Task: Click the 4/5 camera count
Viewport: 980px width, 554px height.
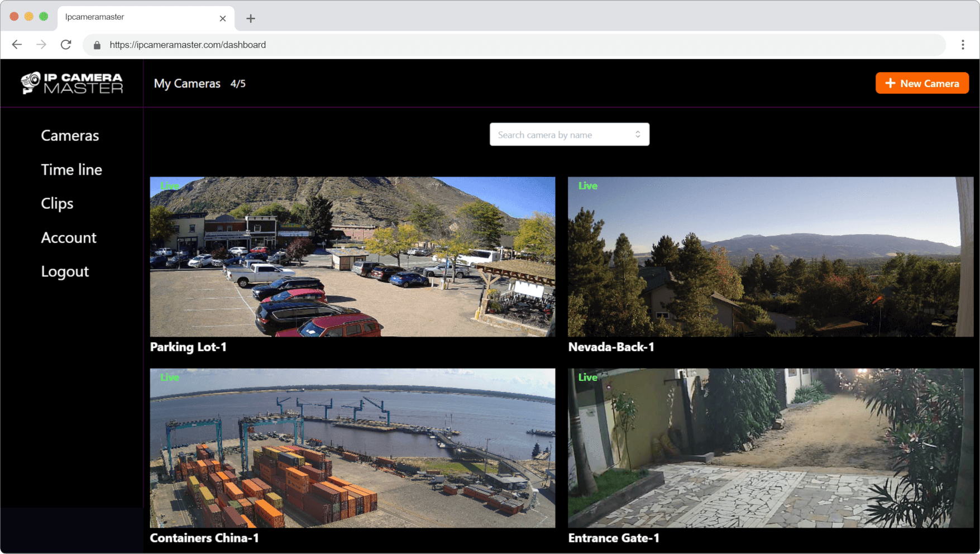Action: point(238,84)
